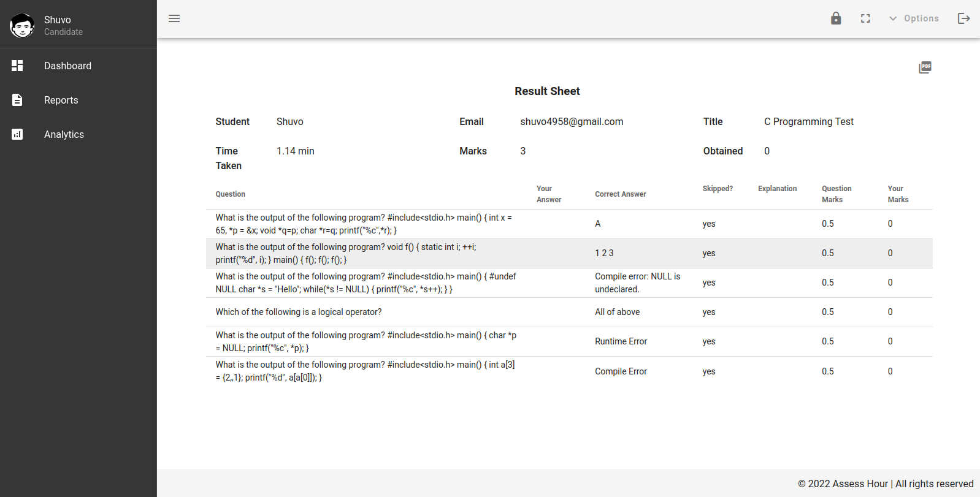
Task: Click the Reports document icon
Action: pyautogui.click(x=17, y=100)
